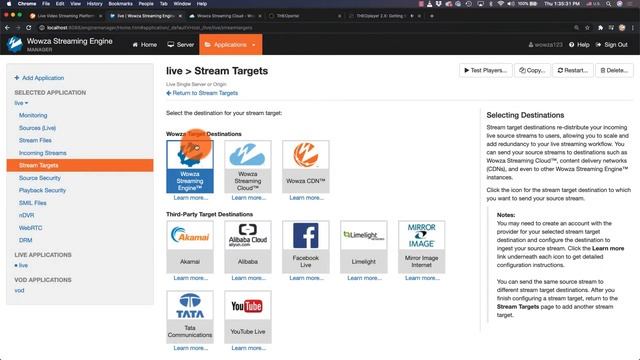
Task: Open Test Players dialog
Action: [x=485, y=70]
